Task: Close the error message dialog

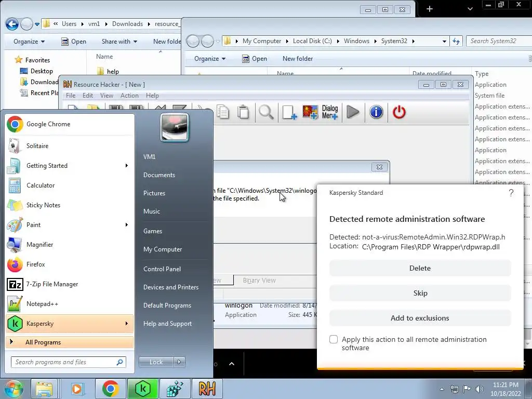Action: pos(379,167)
